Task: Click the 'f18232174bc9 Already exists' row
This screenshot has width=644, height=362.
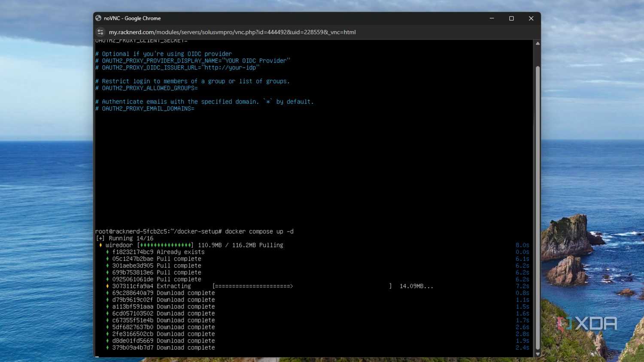Action: point(155,252)
